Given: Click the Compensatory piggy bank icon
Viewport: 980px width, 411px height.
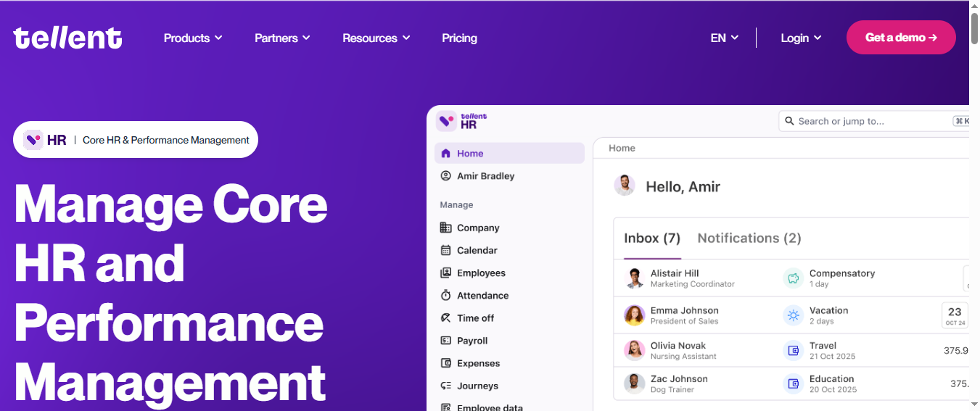Looking at the screenshot, I should pyautogui.click(x=794, y=278).
